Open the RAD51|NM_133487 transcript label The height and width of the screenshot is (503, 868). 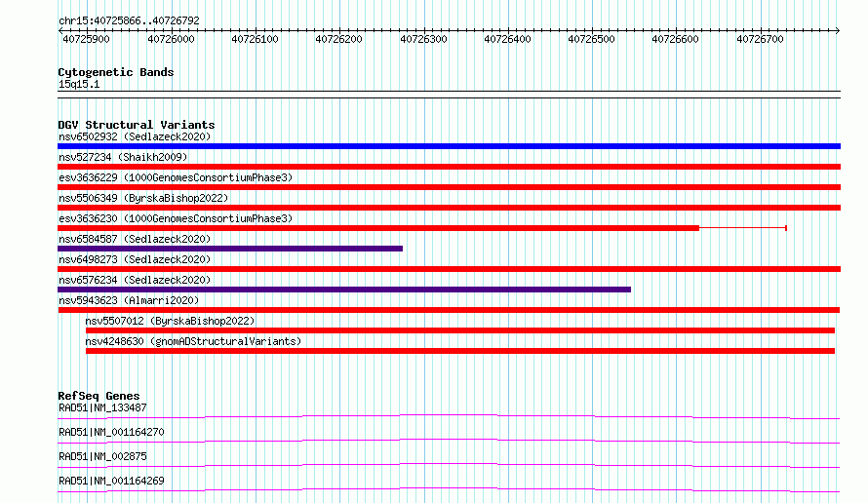click(102, 407)
